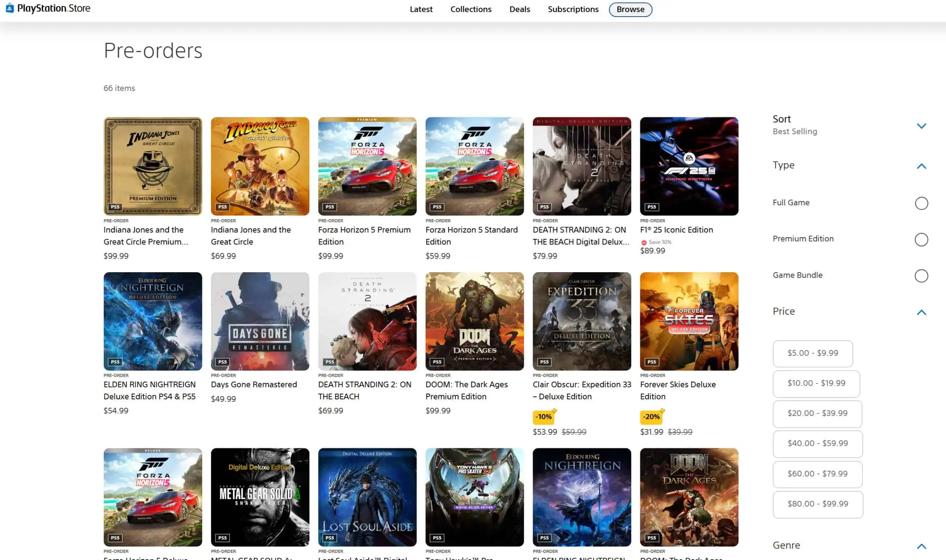Open ELDEN RING NIGHTREIGN Deluxe Edition cover thumbnail
The height and width of the screenshot is (560, 946).
(x=153, y=321)
